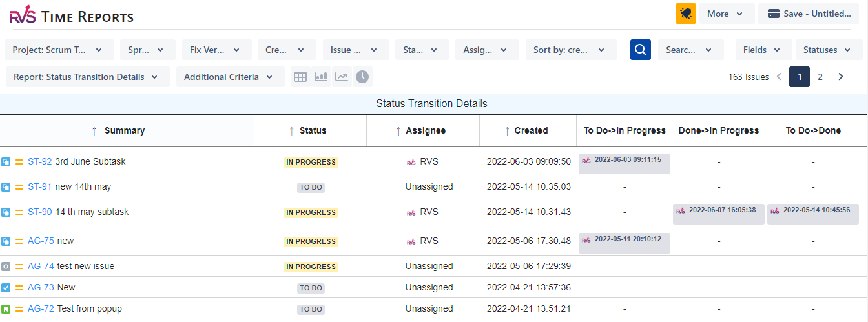Viewport: 868px width, 322px height.
Task: Click transition entry 2022-05-14 10:45:56
Action: [813, 214]
